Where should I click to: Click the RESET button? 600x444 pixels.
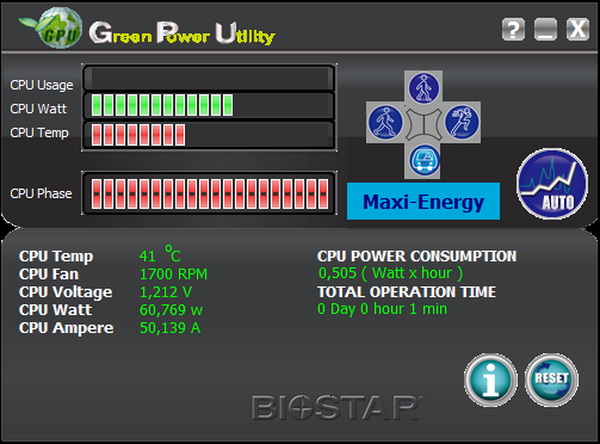click(551, 379)
